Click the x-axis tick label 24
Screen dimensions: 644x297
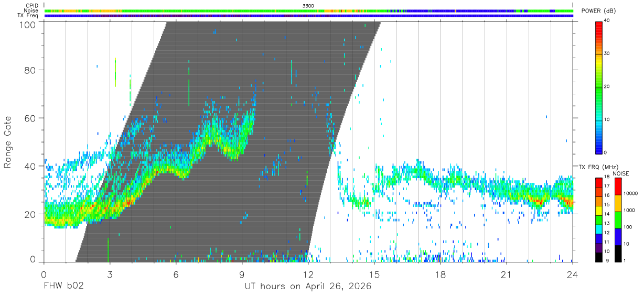pyautogui.click(x=573, y=274)
